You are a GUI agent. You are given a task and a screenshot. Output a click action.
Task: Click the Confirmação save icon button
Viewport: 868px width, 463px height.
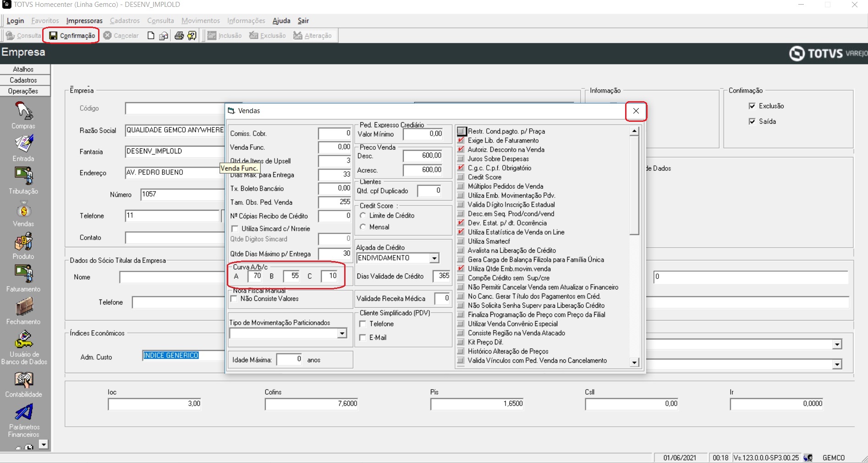[x=72, y=36]
